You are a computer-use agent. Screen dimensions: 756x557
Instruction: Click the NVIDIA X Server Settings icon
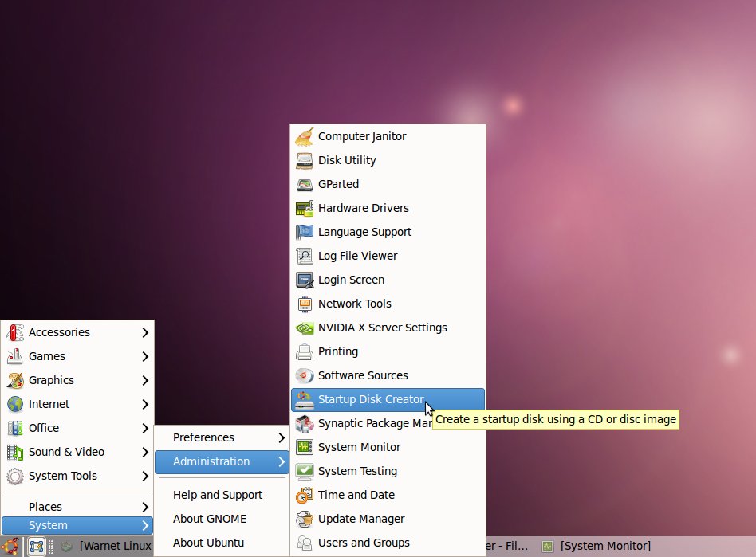(x=304, y=328)
